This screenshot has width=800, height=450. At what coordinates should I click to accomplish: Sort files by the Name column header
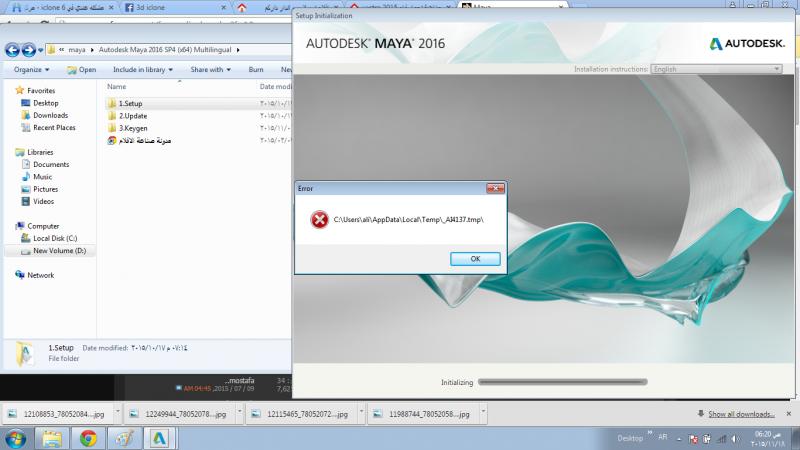[x=116, y=87]
